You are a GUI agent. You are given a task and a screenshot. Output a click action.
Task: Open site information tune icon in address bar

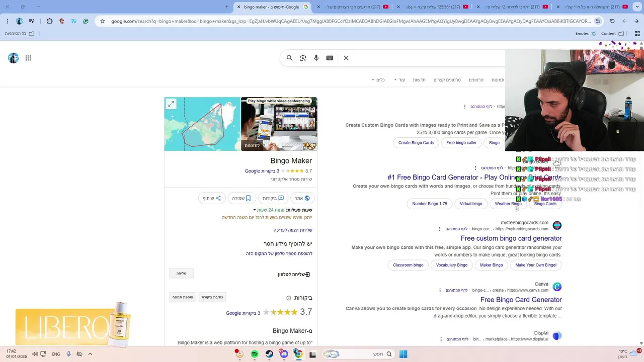pyautogui.click(x=598, y=21)
